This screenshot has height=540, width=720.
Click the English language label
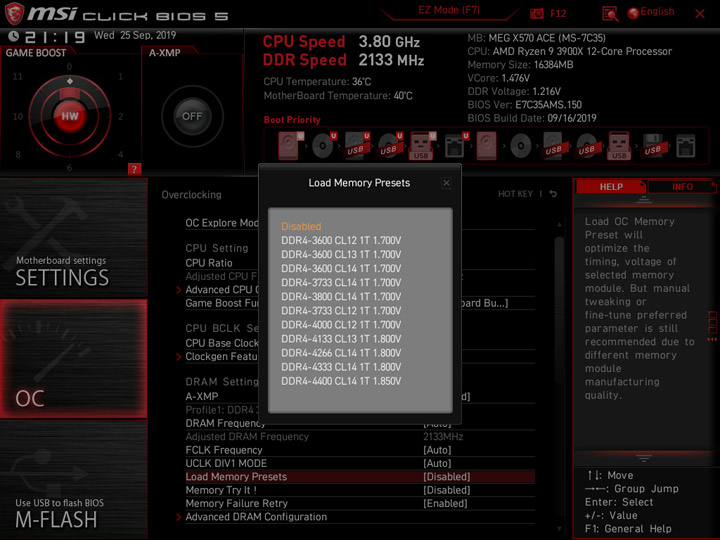point(657,11)
